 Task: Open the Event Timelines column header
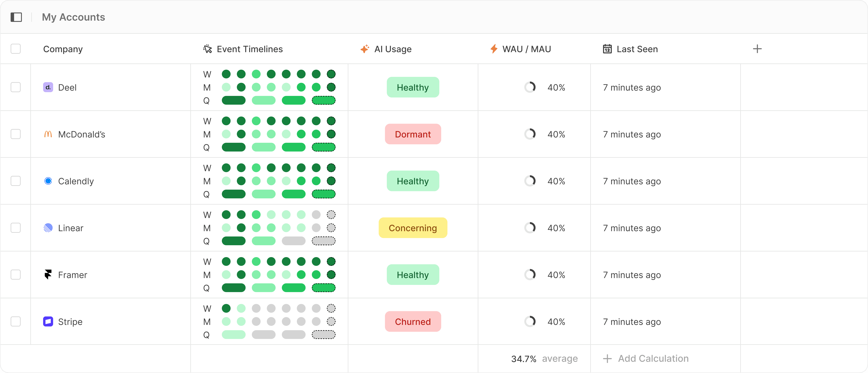(x=249, y=49)
